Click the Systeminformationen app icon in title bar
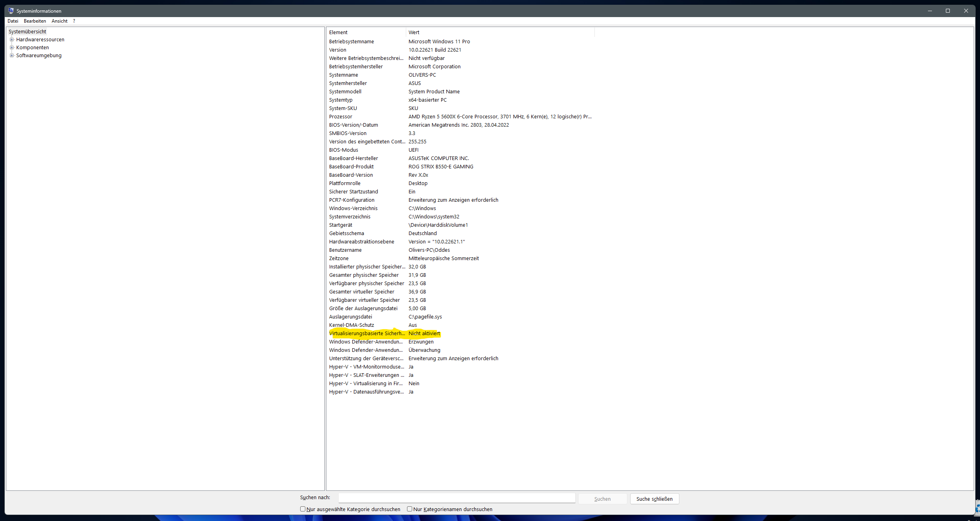 [x=11, y=11]
